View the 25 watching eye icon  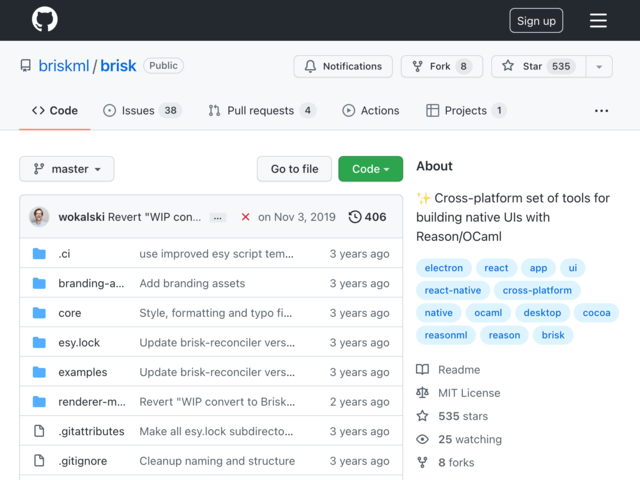[422, 439]
